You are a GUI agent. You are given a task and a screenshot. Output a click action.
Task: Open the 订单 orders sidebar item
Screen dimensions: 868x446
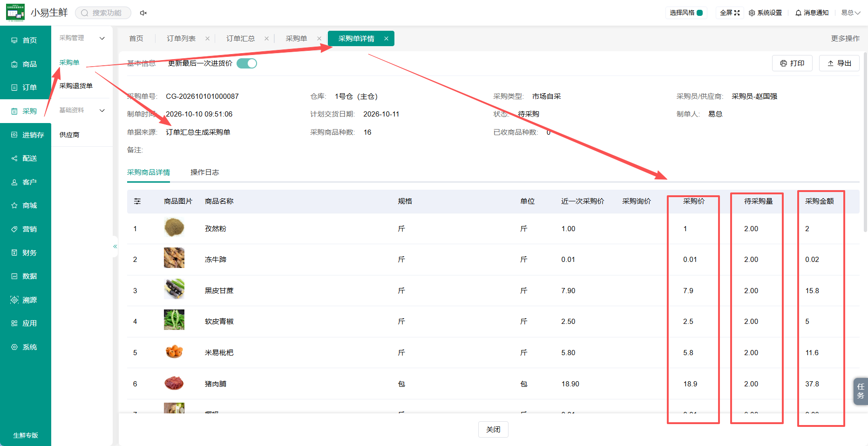coord(24,88)
